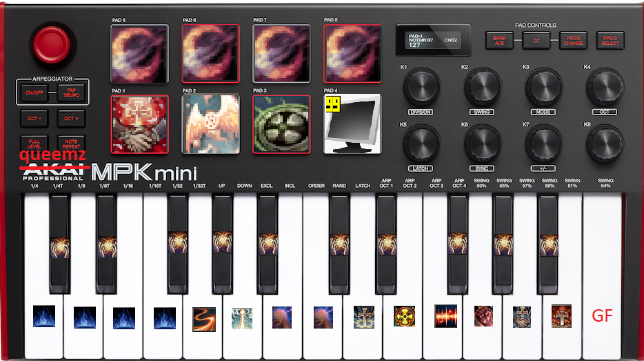Tap PAD 1 with the red cross icon

pyautogui.click(x=139, y=124)
